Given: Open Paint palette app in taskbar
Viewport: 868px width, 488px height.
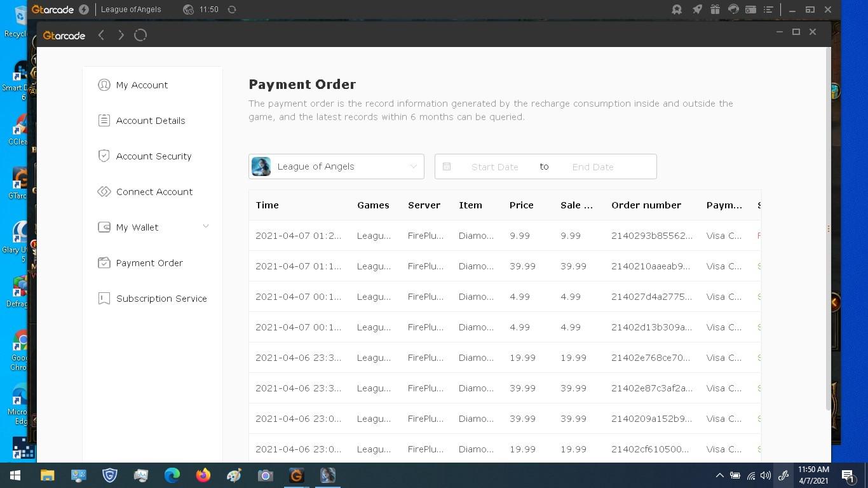Looking at the screenshot, I should [x=234, y=475].
